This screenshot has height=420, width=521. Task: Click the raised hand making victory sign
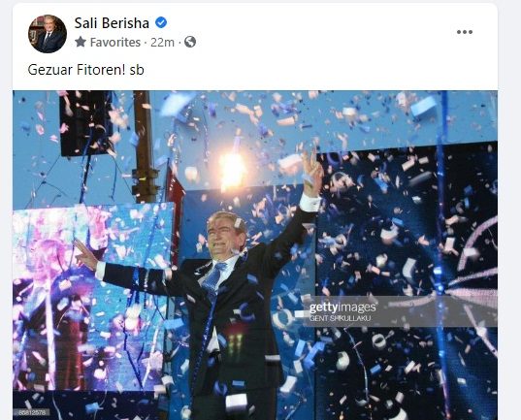[x=311, y=173]
